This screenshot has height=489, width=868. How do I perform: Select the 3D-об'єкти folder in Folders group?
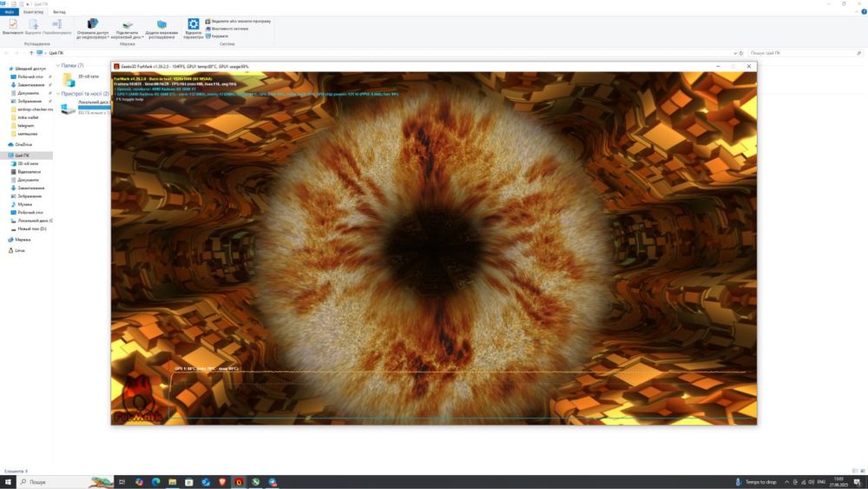[81, 80]
